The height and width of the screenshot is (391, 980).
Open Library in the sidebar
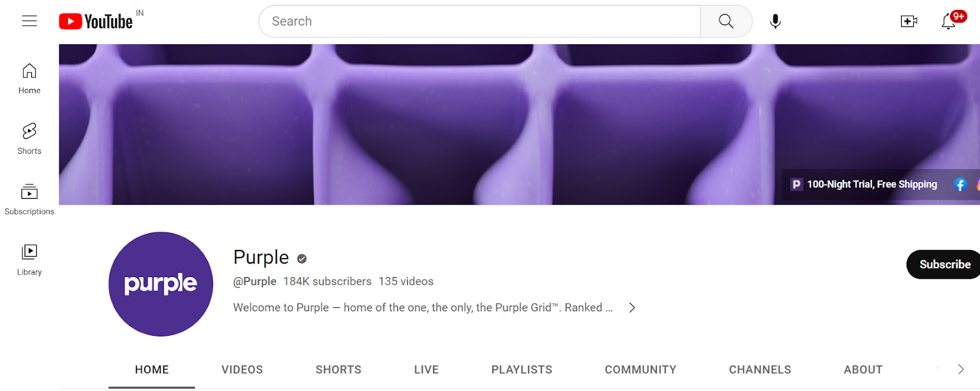pos(29,260)
